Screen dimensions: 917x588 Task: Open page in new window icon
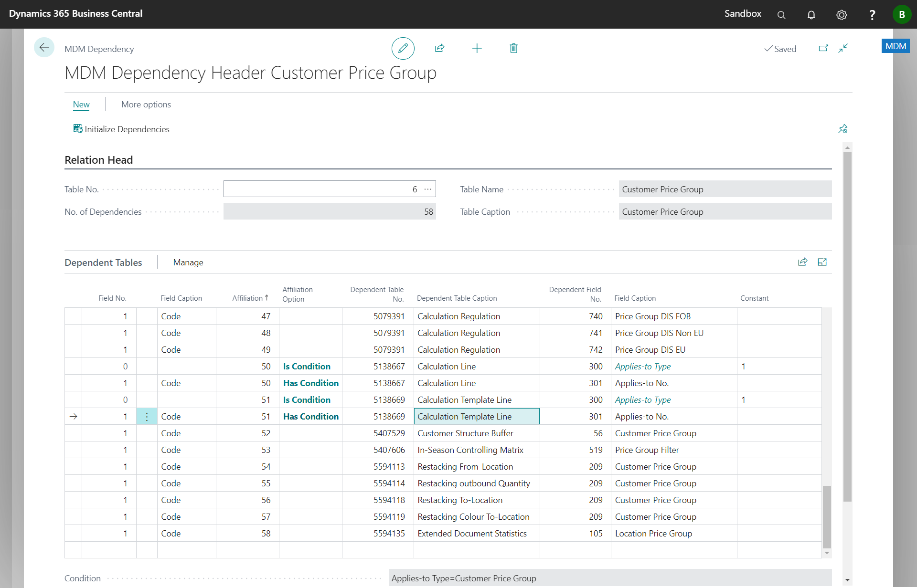(x=823, y=48)
